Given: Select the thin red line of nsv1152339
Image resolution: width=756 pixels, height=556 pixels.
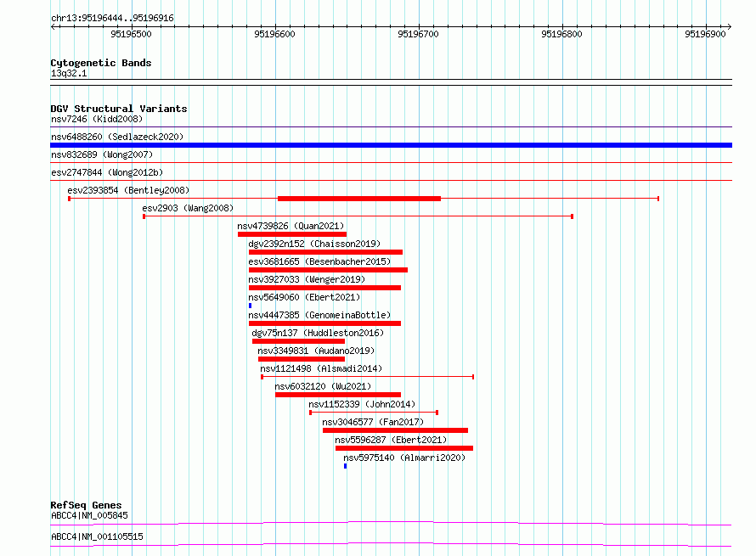Looking at the screenshot, I should [x=374, y=413].
